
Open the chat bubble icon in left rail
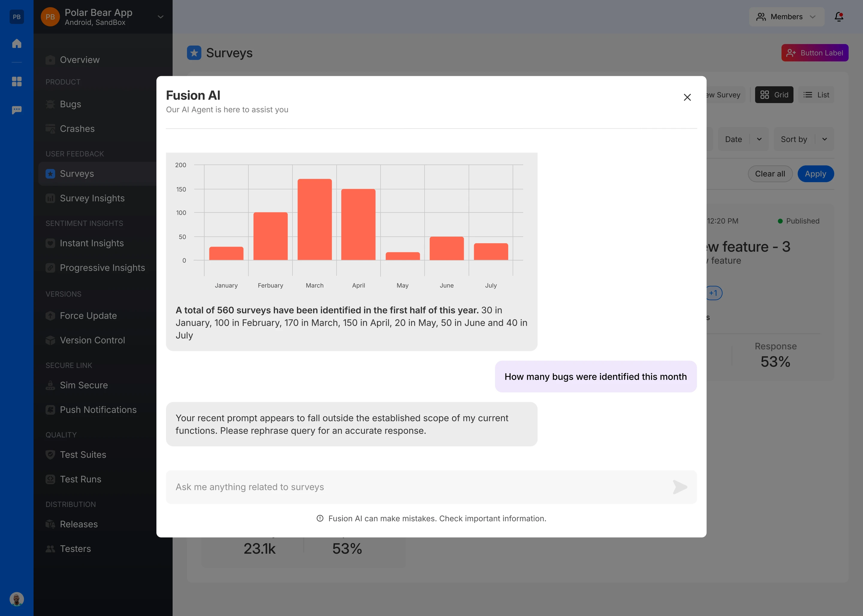tap(17, 110)
